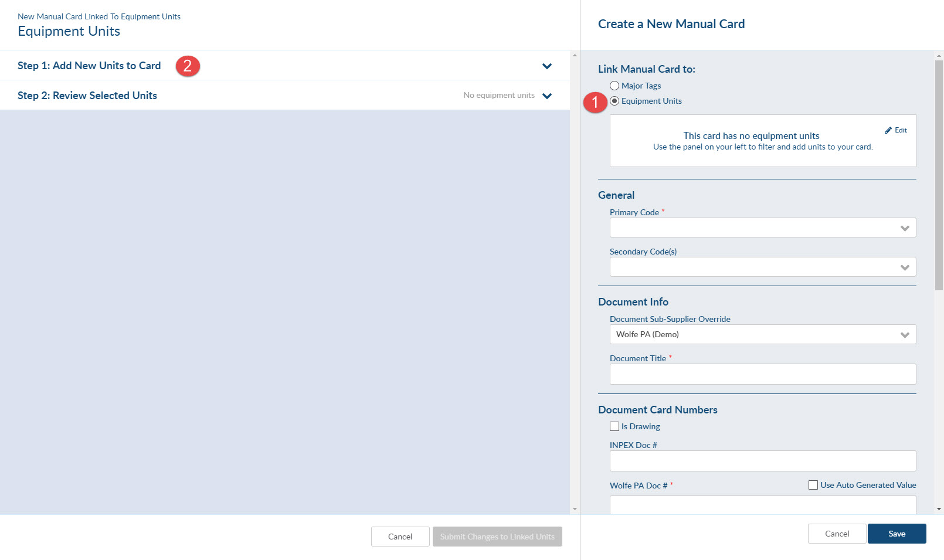Screen dimensions: 944x560
Task: Click Save on the New Manual Card form
Action: [x=897, y=534]
